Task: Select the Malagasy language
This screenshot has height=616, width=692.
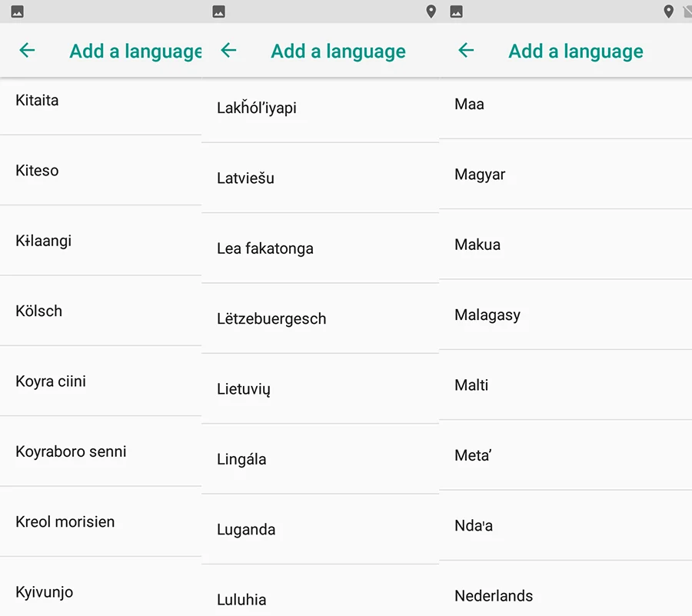Action: (x=566, y=315)
